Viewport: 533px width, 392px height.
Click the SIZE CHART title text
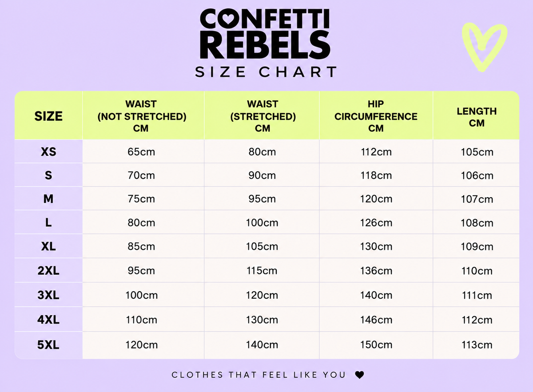(x=266, y=72)
